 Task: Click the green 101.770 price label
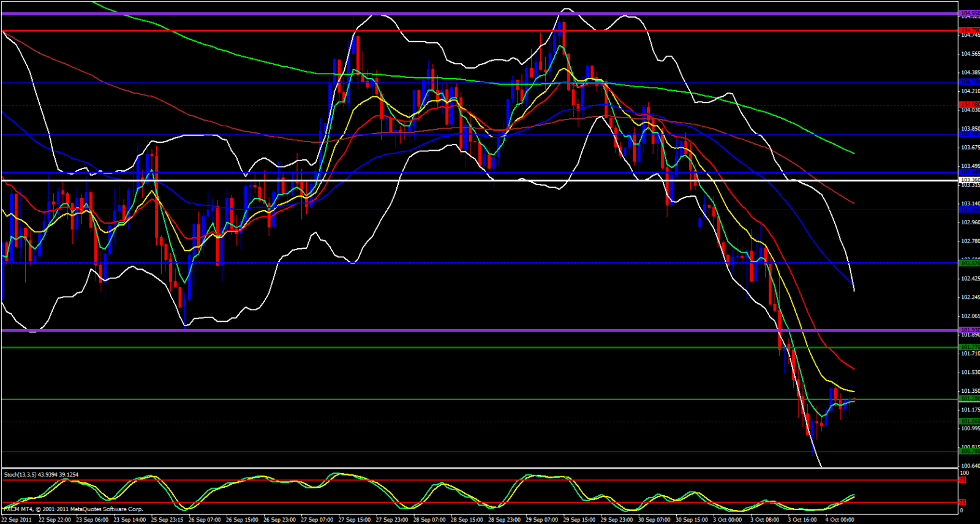(969, 347)
